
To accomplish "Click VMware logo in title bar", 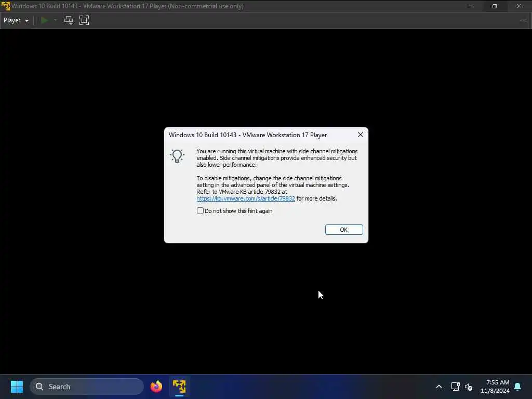I will point(5,6).
